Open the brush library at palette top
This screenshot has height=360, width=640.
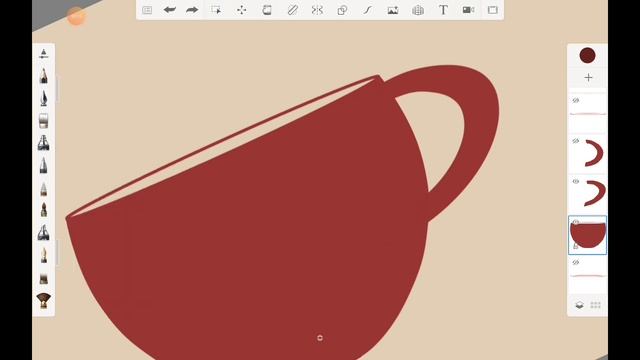44,53
